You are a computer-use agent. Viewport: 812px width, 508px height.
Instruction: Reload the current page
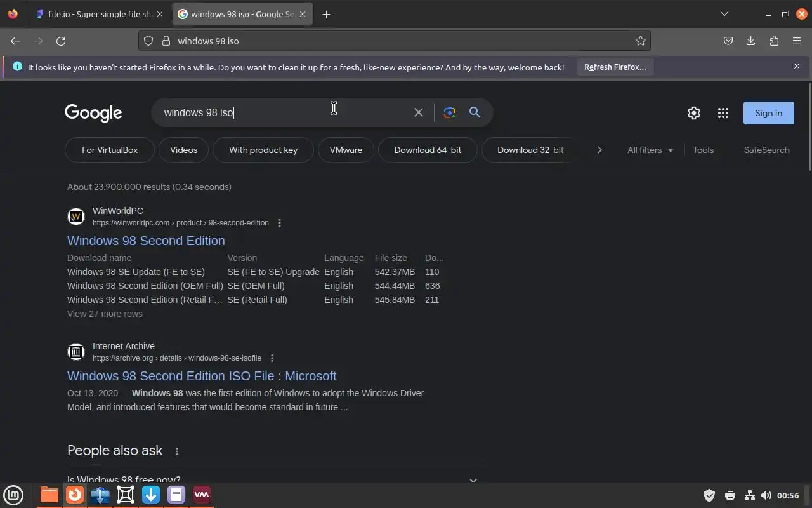click(x=61, y=41)
